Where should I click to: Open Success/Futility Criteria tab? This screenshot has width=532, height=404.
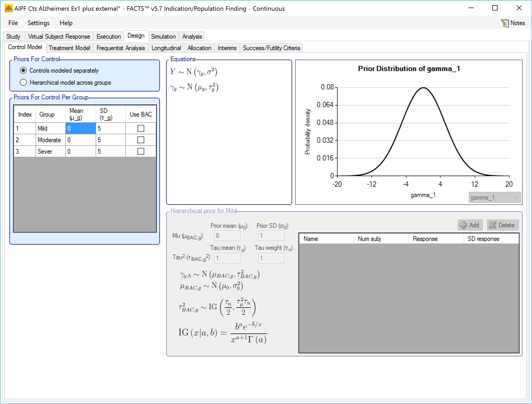(x=271, y=48)
